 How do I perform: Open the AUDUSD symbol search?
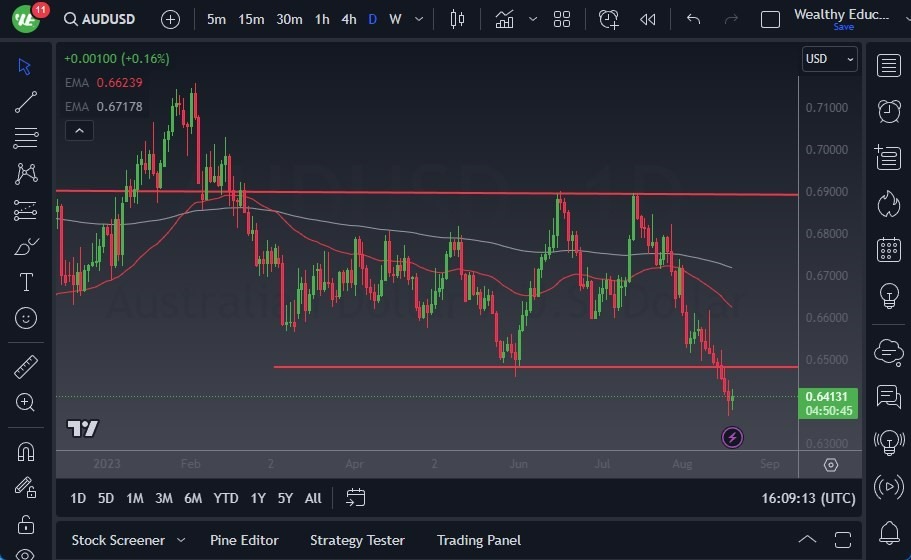pos(99,19)
